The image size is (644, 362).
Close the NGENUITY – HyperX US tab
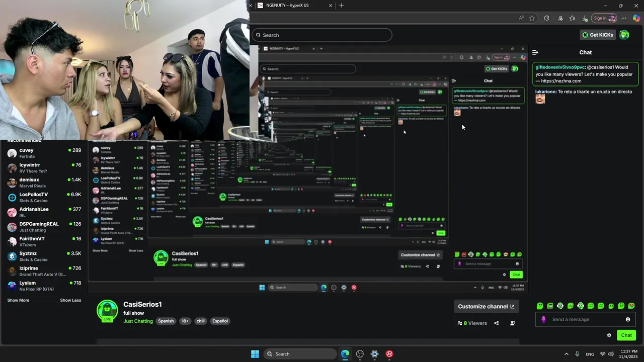coord(331,6)
